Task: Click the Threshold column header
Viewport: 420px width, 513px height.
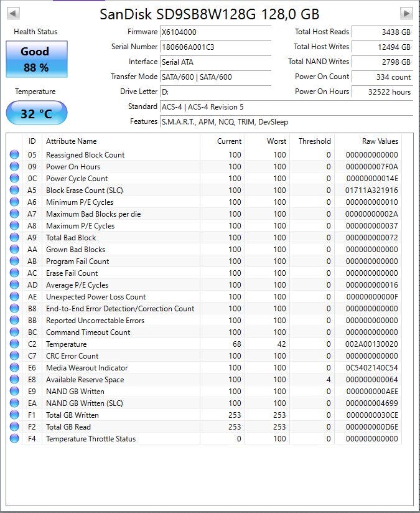Action: (312, 141)
